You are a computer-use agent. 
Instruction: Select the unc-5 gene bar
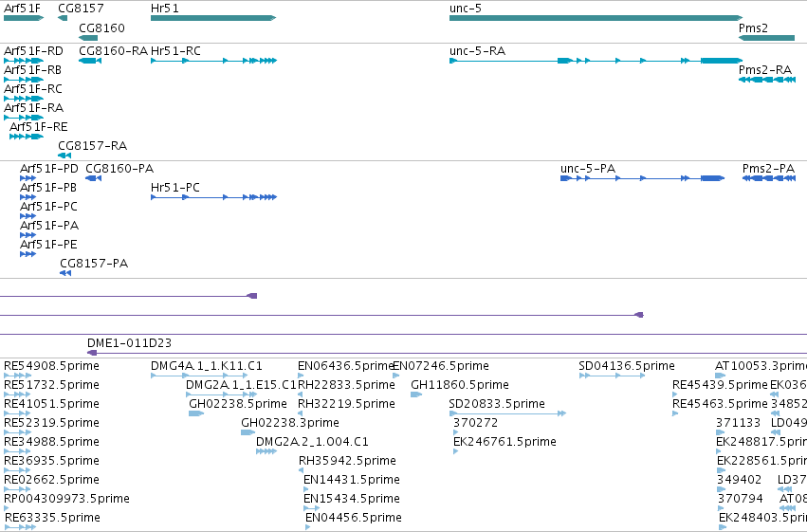coord(596,18)
